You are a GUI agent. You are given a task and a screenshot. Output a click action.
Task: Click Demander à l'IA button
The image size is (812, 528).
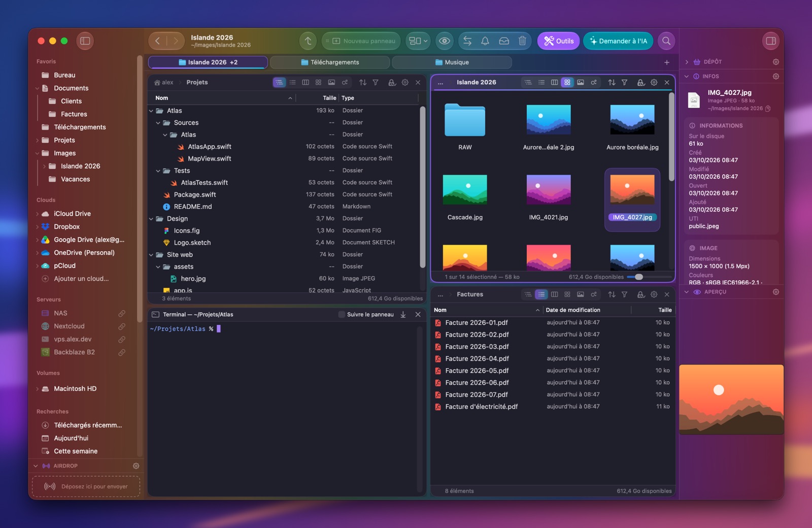click(x=618, y=41)
